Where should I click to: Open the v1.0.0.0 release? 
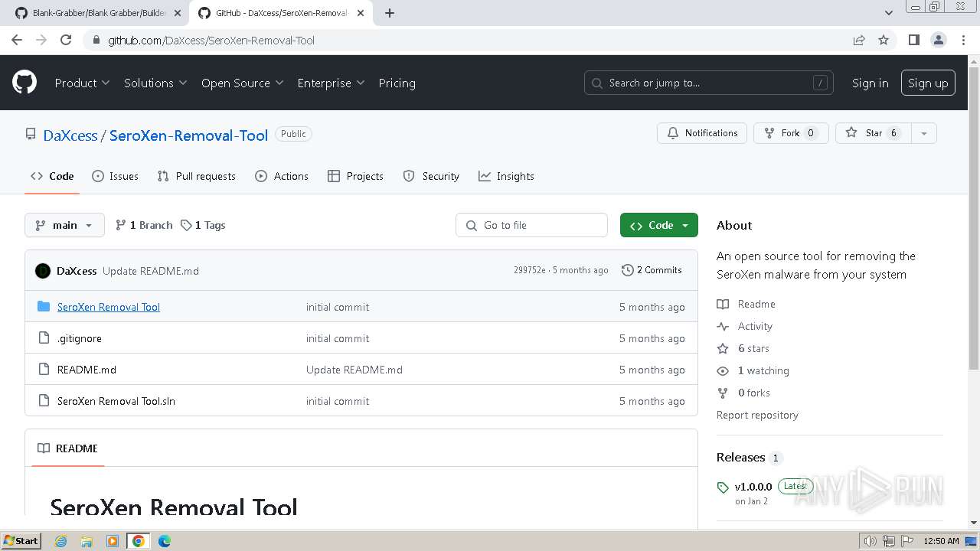click(x=753, y=487)
